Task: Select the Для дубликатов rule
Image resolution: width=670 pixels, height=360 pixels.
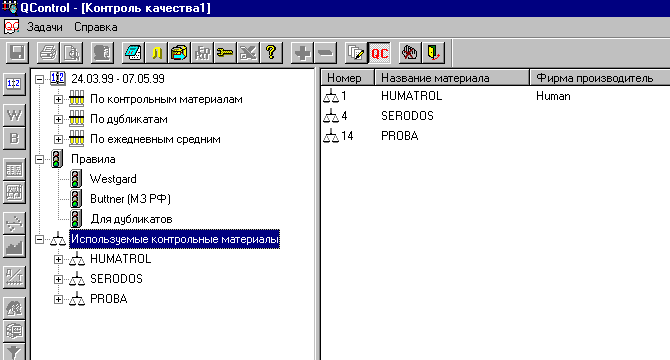Action: pyautogui.click(x=131, y=219)
